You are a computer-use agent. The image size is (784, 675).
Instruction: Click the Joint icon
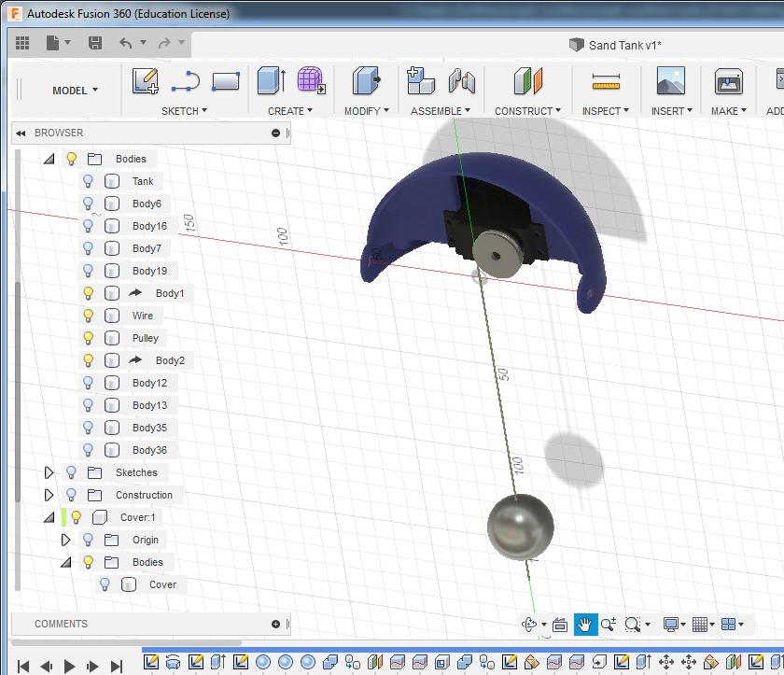461,81
